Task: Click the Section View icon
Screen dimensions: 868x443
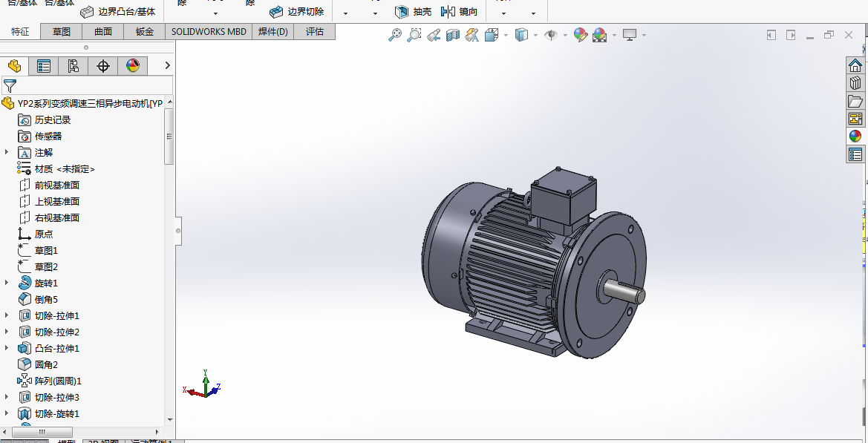Action: [x=453, y=36]
